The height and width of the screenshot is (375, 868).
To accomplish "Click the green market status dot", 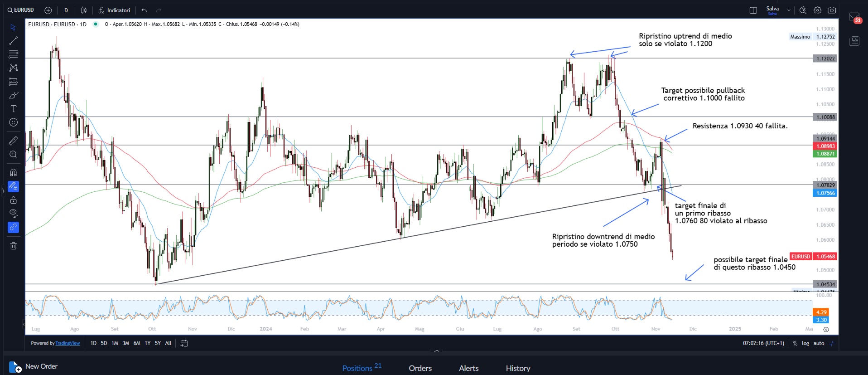I will tap(96, 24).
